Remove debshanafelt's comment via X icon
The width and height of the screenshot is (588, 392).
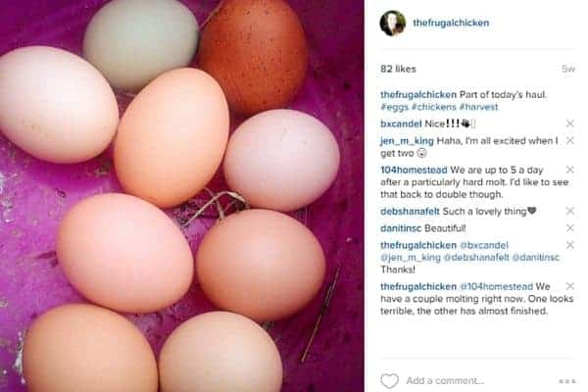coord(570,211)
